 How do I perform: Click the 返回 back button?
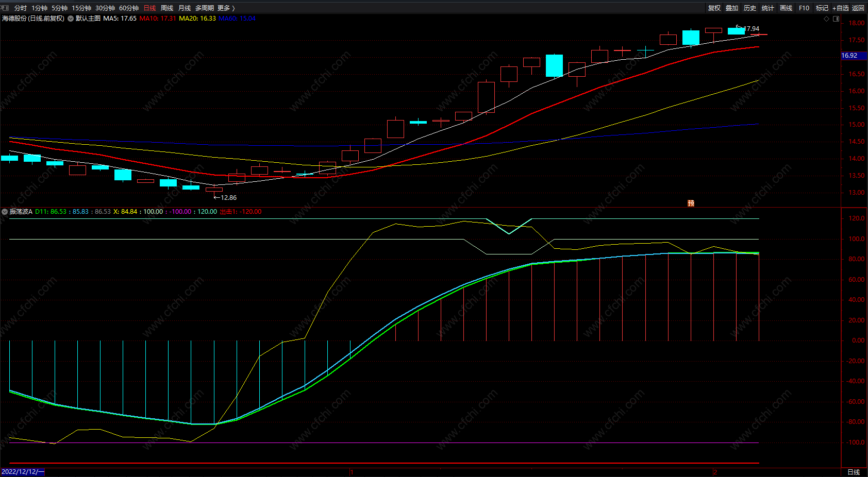coord(858,8)
